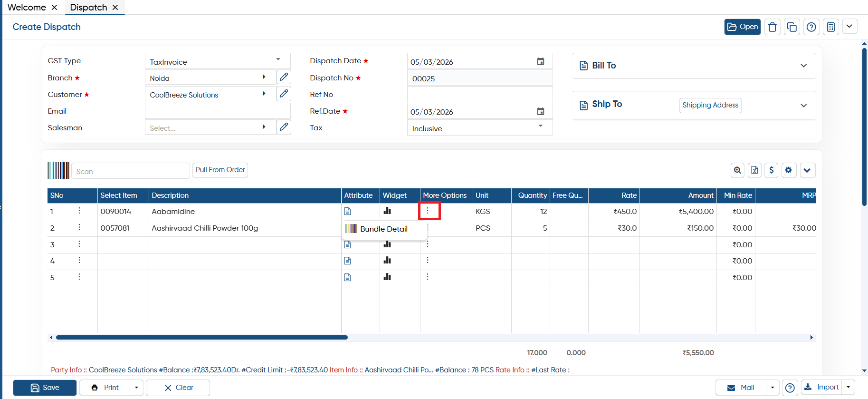Click the delete trash icon in header

click(772, 27)
